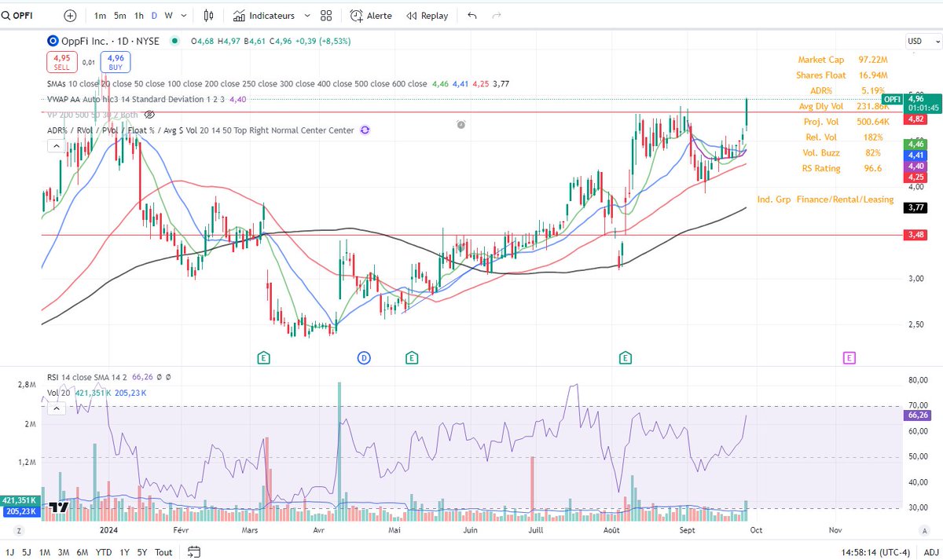This screenshot has width=943, height=560.
Task: Open the go-to-date calendar icon
Action: pyautogui.click(x=194, y=552)
